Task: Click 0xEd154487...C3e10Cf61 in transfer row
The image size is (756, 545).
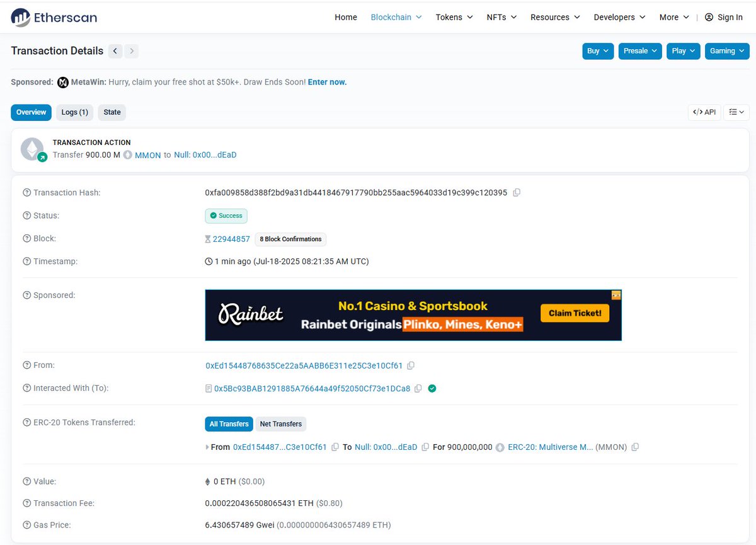Action: tap(280, 447)
